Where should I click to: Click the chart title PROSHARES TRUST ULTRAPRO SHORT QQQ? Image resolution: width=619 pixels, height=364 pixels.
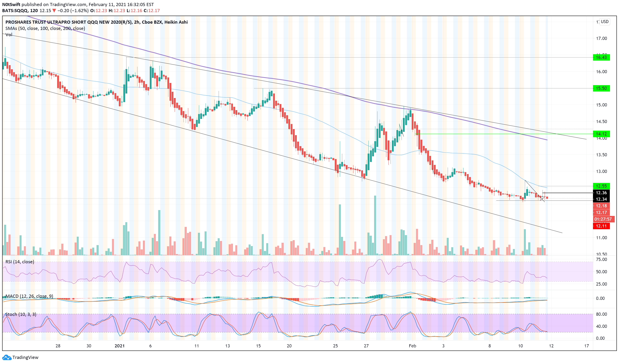97,22
